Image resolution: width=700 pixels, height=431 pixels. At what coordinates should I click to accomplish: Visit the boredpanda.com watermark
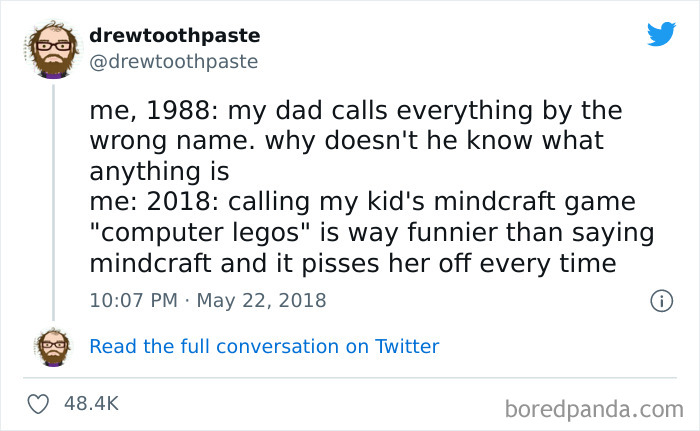[x=594, y=407]
